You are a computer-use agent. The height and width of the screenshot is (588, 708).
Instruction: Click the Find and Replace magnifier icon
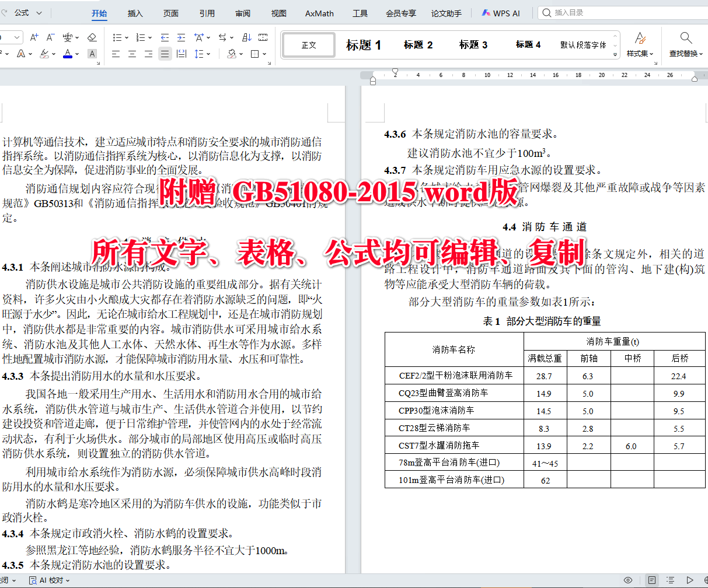pos(686,38)
